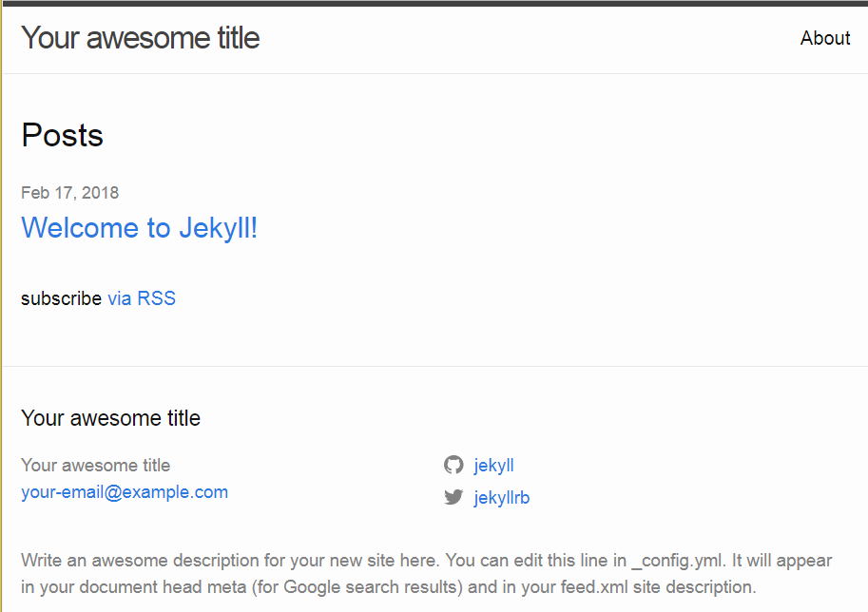Open the jekyllrb Twitter profile link
This screenshot has width=868, height=612.
click(x=502, y=497)
